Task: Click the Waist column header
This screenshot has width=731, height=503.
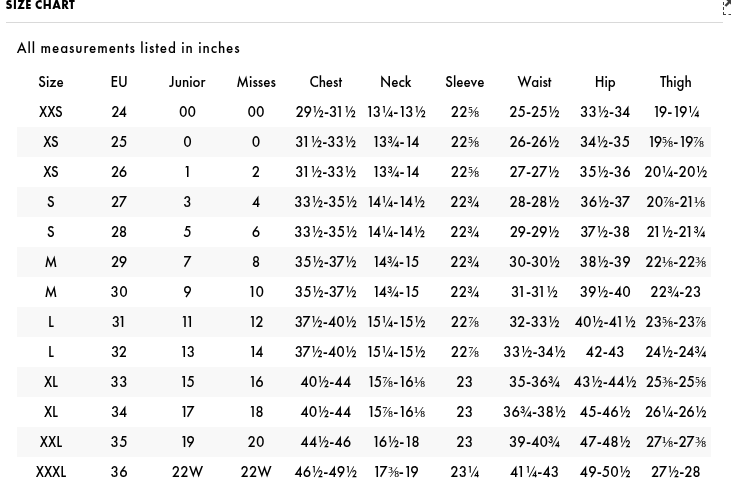Action: [534, 82]
